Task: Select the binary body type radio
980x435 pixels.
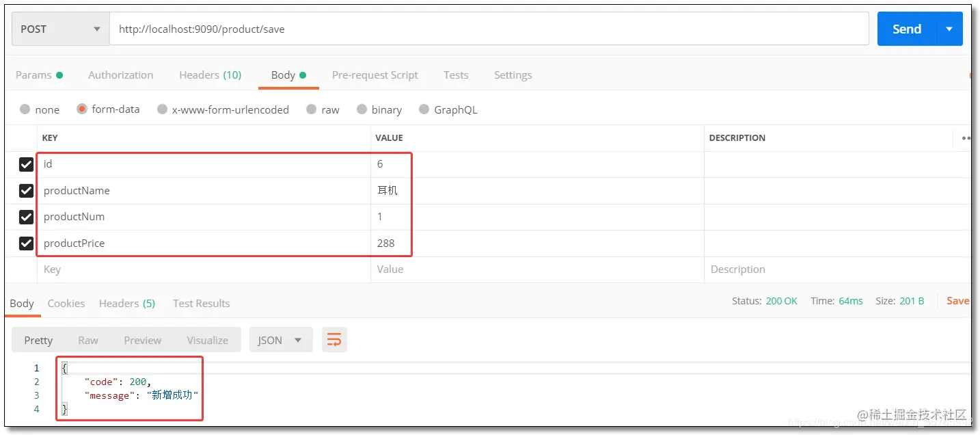Action: [362, 109]
